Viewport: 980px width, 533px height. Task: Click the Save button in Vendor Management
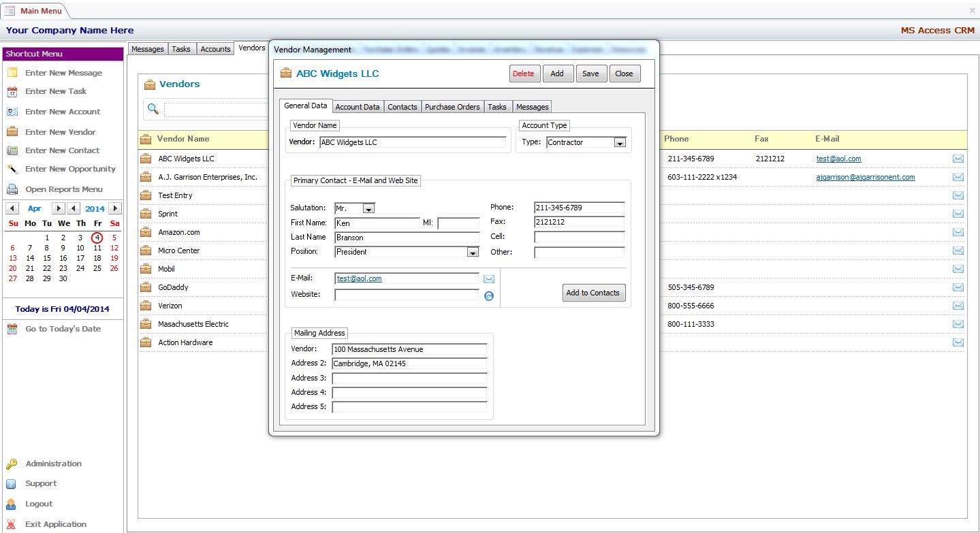click(x=590, y=74)
